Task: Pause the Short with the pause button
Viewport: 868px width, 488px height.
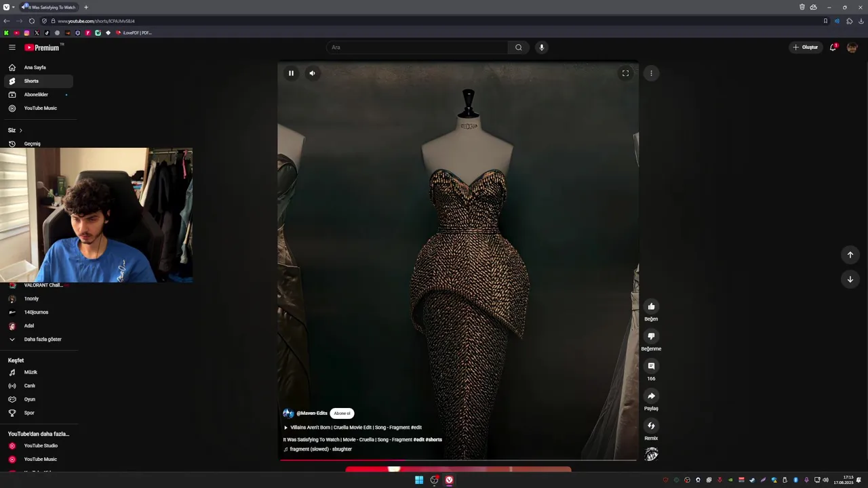Action: [291, 73]
